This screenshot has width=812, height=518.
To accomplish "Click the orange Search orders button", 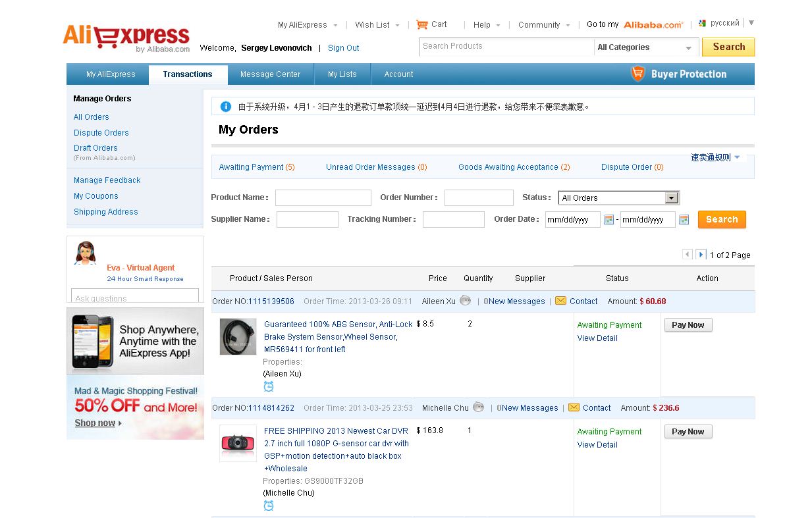I will (722, 219).
